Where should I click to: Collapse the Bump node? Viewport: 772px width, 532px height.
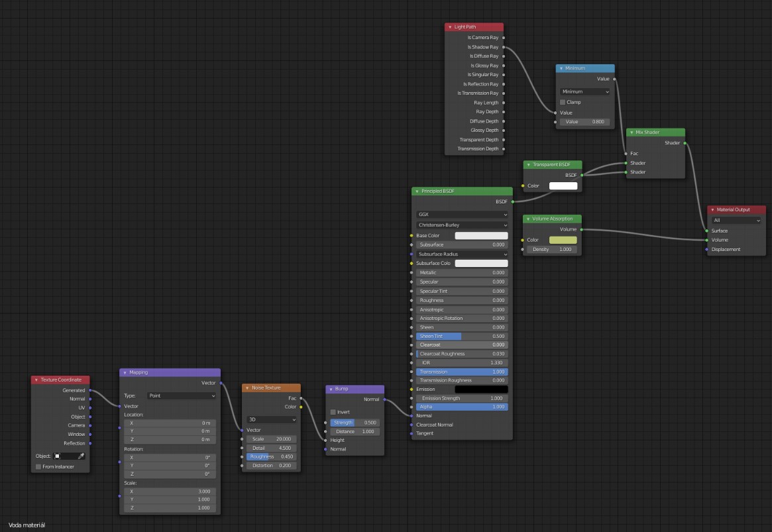click(331, 390)
